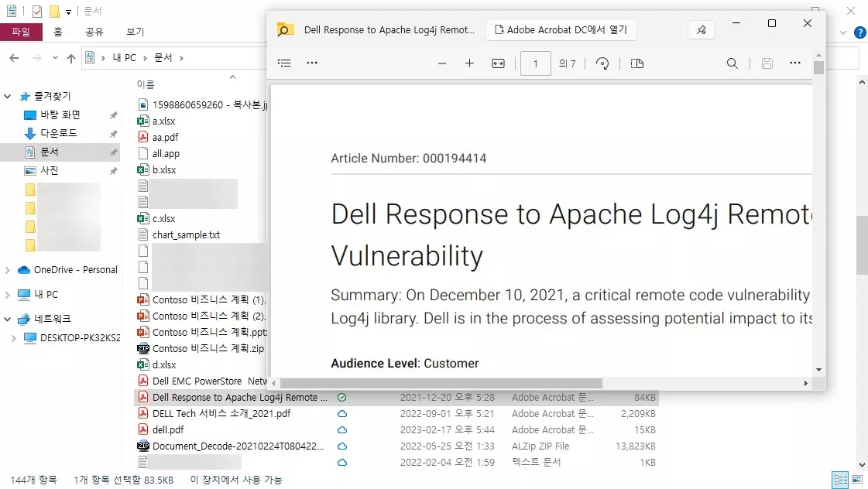Viewport: 868px width, 489px height.
Task: Open the right ellipsis more-options menu
Action: pyautogui.click(x=795, y=63)
